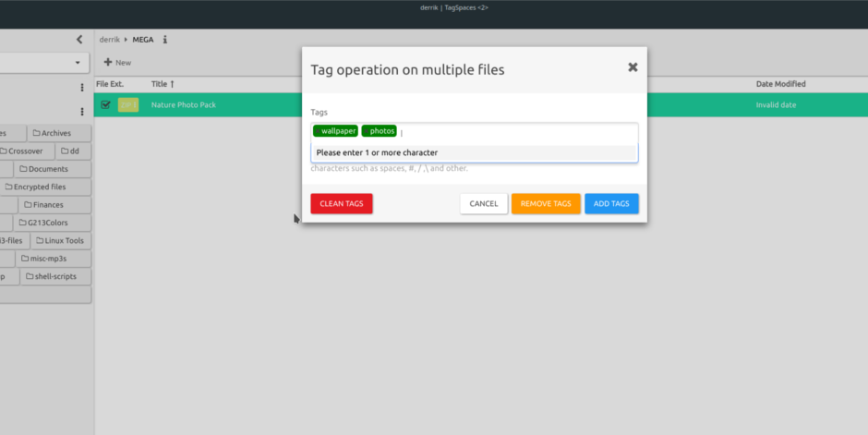Click Cancel in the tag dialog
Viewport: 868px width, 435px height.
[483, 203]
